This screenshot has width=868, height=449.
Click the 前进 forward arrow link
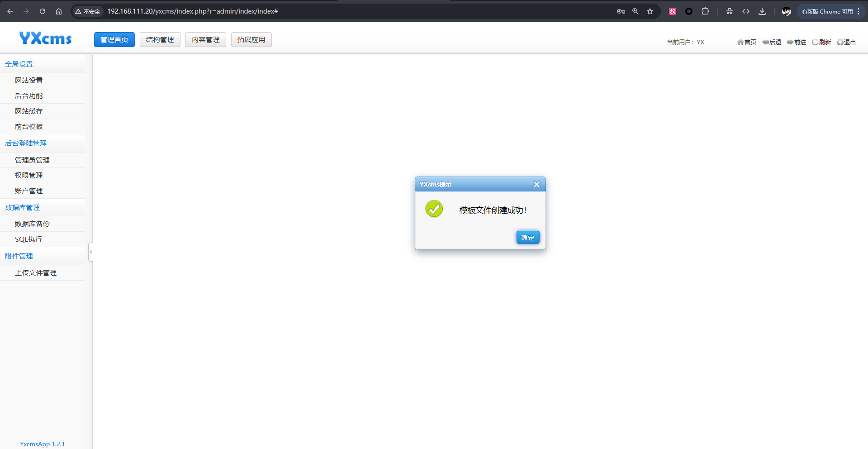click(x=797, y=42)
